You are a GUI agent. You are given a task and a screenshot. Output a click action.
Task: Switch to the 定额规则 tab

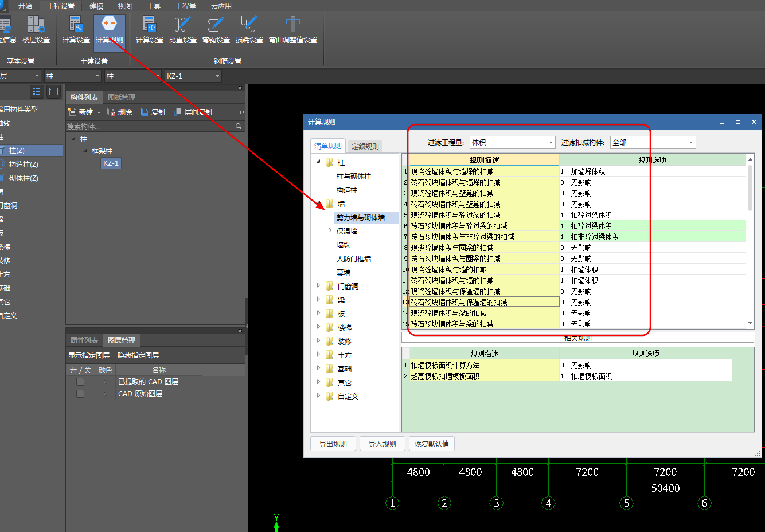coord(365,146)
